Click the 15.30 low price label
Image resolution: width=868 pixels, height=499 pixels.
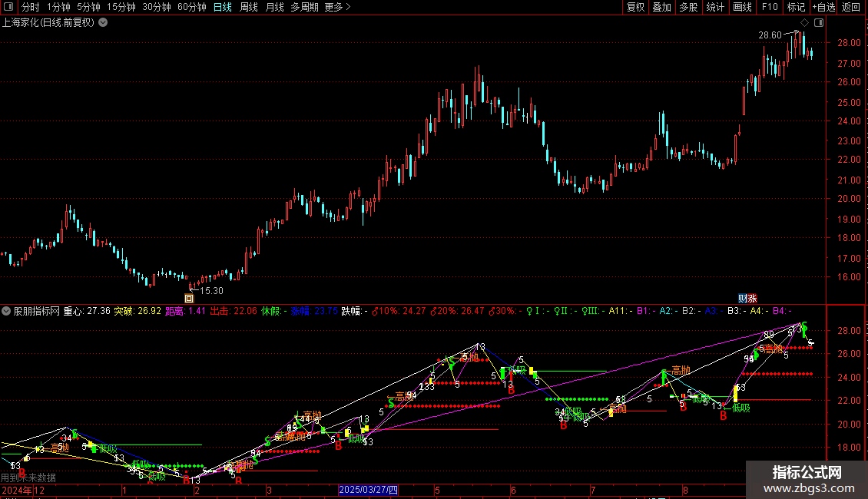point(211,290)
